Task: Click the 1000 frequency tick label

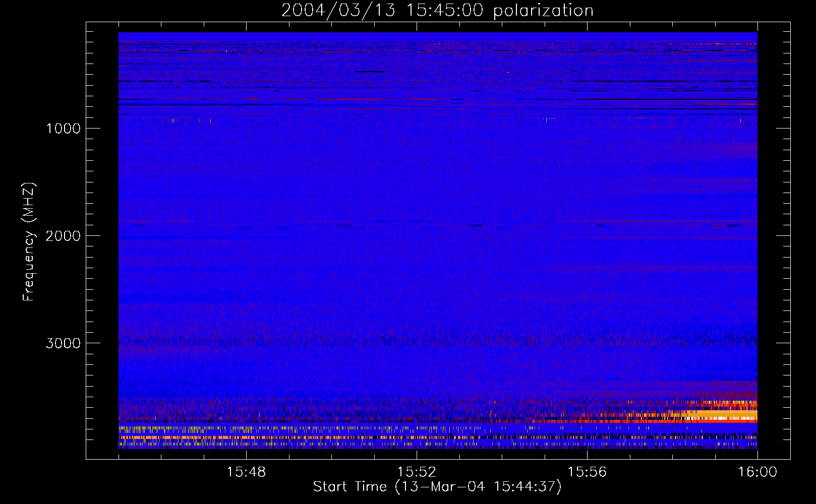Action: click(63, 129)
